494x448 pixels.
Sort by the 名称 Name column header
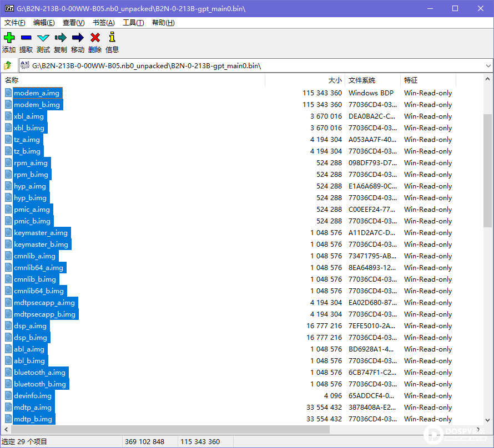pos(134,80)
